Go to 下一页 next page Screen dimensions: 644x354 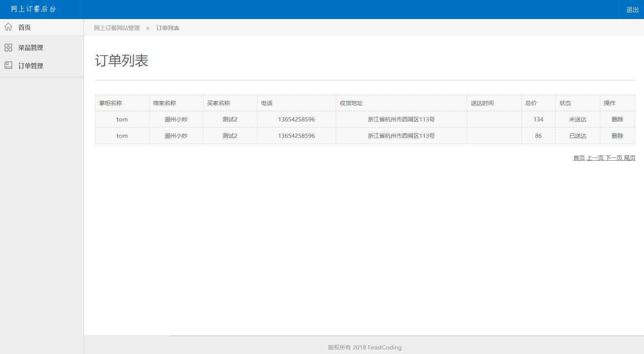[614, 158]
